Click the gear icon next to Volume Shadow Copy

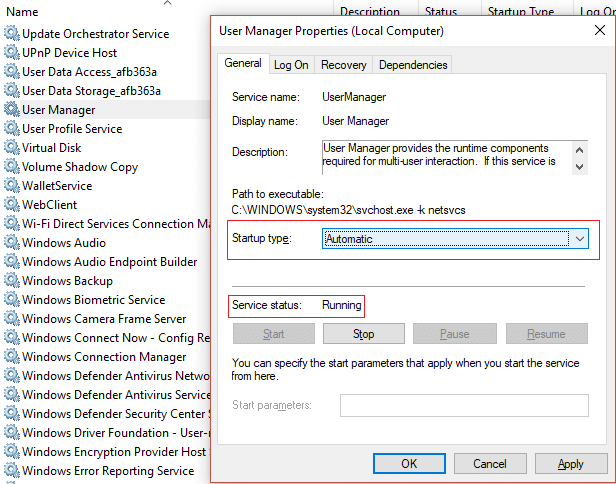point(12,167)
